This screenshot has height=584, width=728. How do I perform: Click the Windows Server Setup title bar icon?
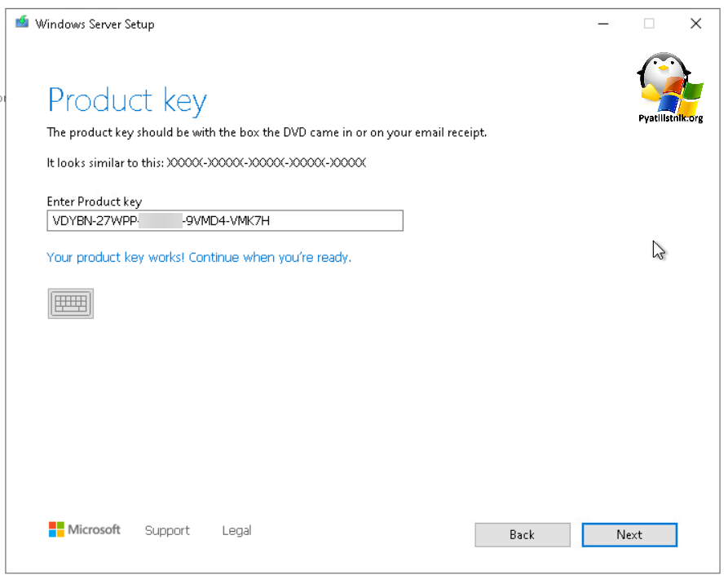coord(22,23)
